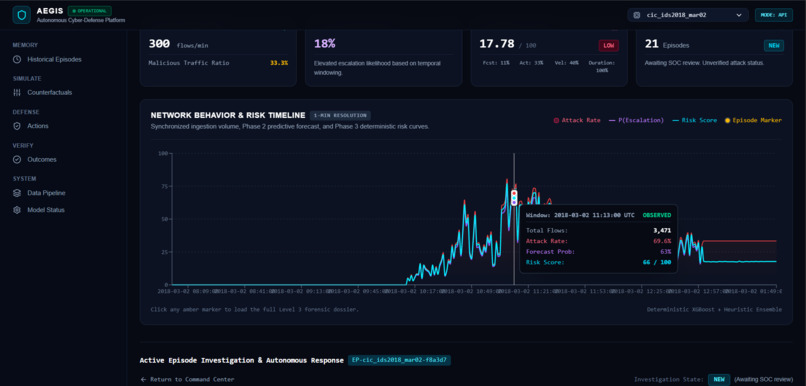Open Model Status page

pyautogui.click(x=46, y=210)
